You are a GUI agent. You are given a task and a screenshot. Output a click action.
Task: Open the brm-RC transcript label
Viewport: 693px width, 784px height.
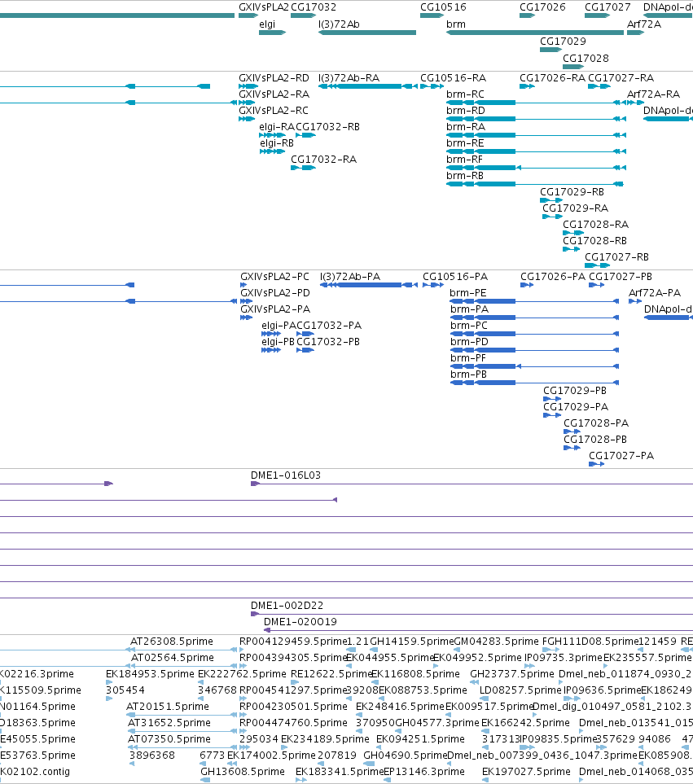tap(466, 94)
